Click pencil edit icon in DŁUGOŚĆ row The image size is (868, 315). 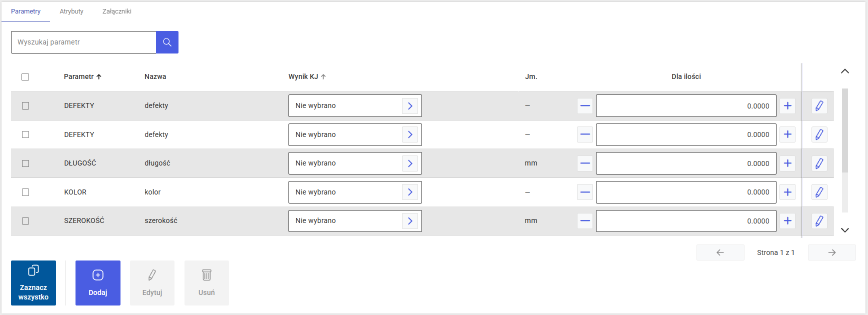819,163
